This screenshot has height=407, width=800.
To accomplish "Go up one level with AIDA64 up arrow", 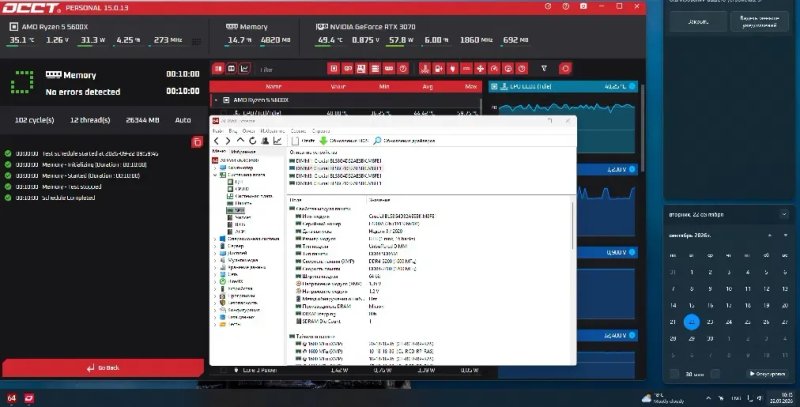I will 240,141.
